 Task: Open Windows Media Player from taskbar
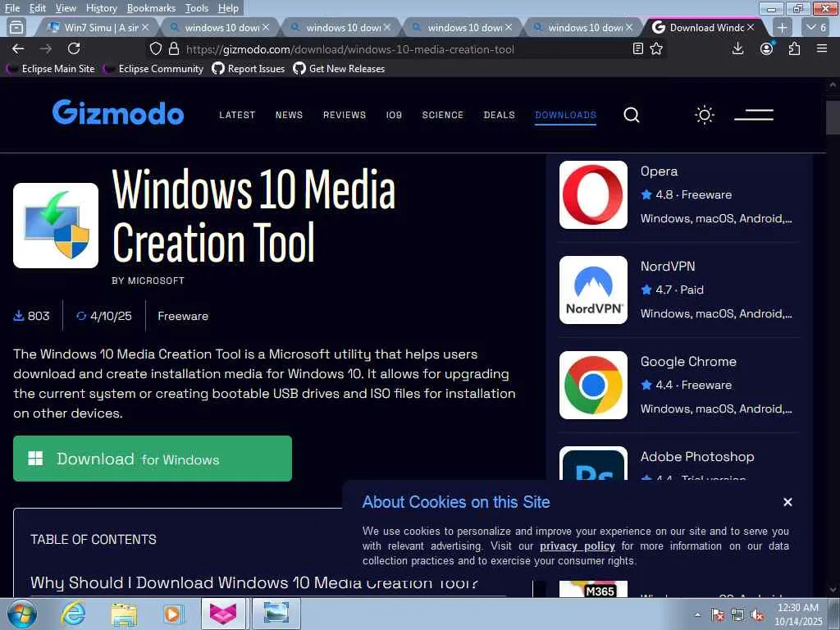click(x=173, y=614)
